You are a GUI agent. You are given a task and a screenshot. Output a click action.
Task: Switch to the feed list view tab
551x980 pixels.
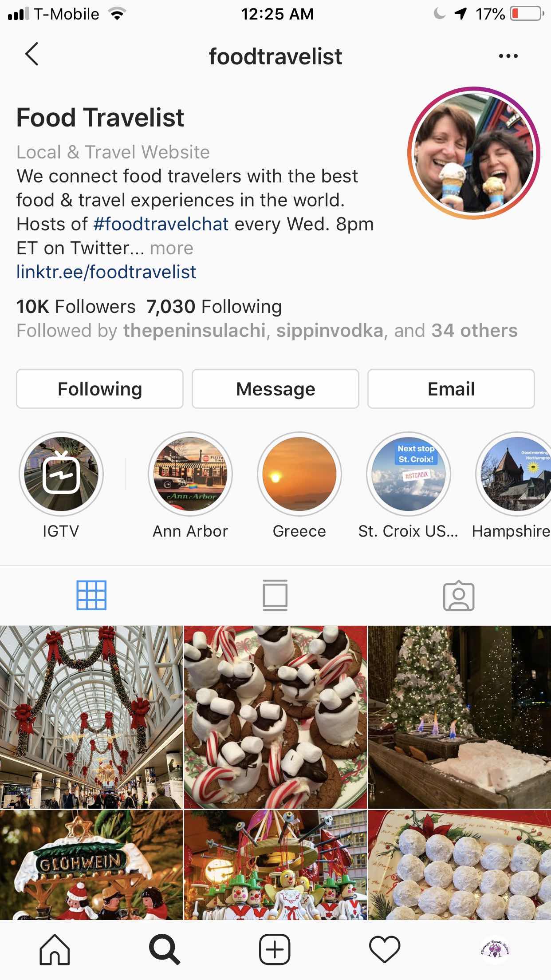[275, 595]
